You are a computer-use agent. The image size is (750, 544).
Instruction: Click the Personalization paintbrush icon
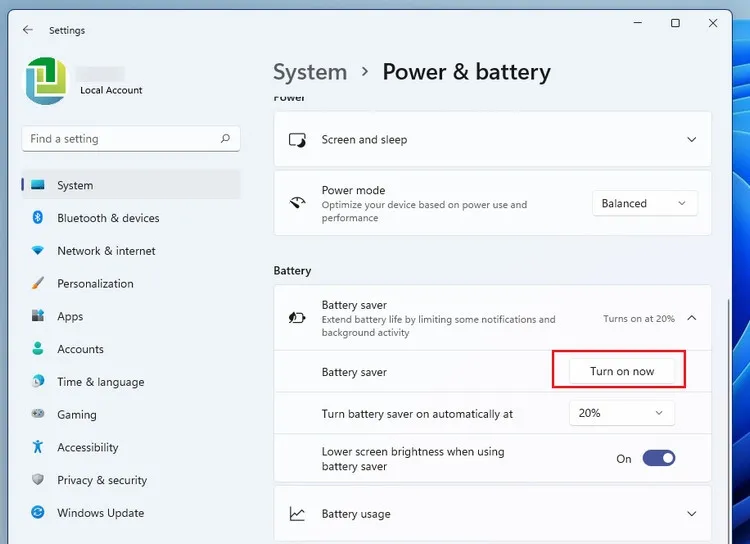click(38, 284)
